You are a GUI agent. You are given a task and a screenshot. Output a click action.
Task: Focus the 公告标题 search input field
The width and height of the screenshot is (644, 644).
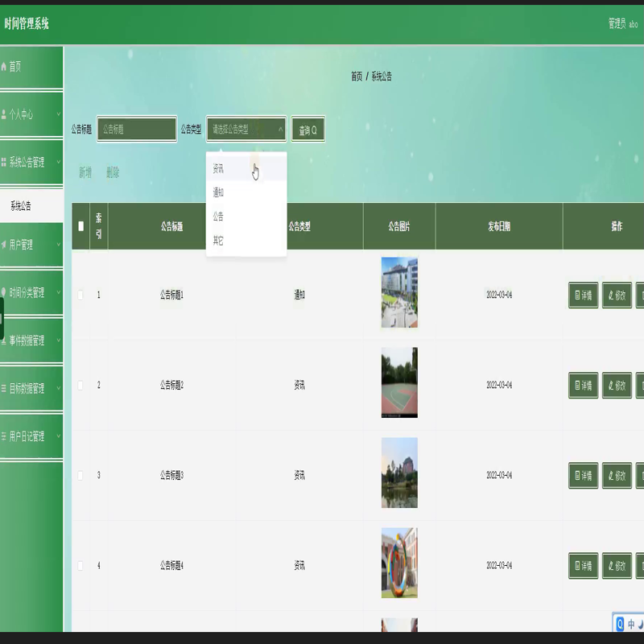pyautogui.click(x=137, y=130)
